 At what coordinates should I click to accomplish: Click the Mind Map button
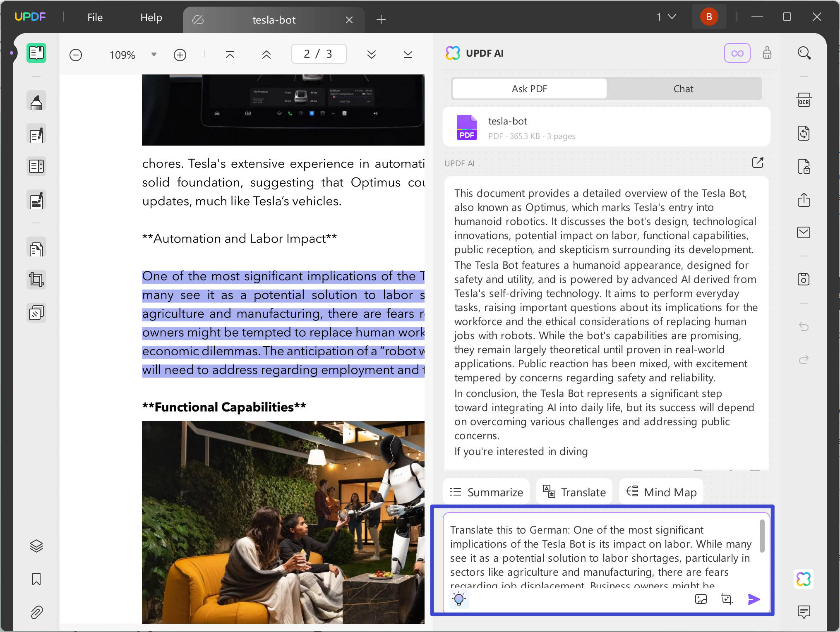click(660, 492)
